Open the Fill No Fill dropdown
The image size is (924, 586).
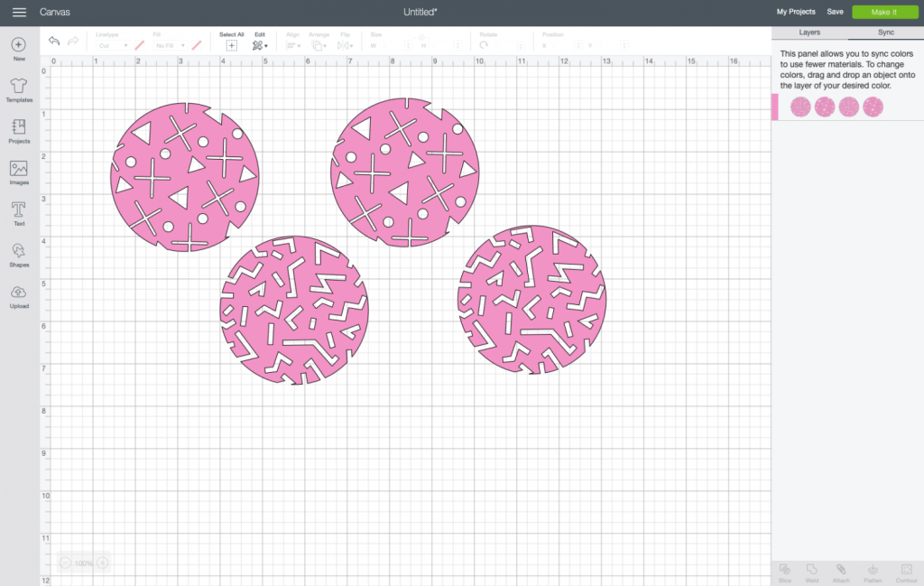point(171,45)
